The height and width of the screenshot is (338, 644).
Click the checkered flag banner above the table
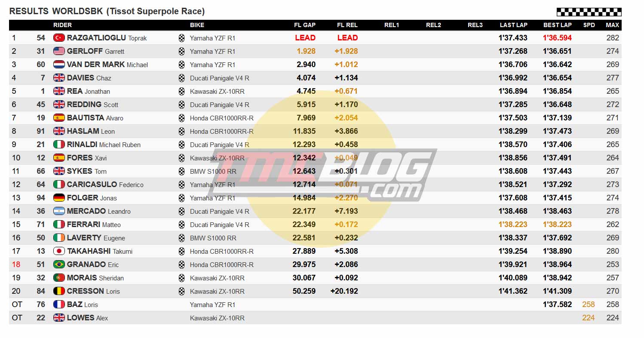pos(589,12)
